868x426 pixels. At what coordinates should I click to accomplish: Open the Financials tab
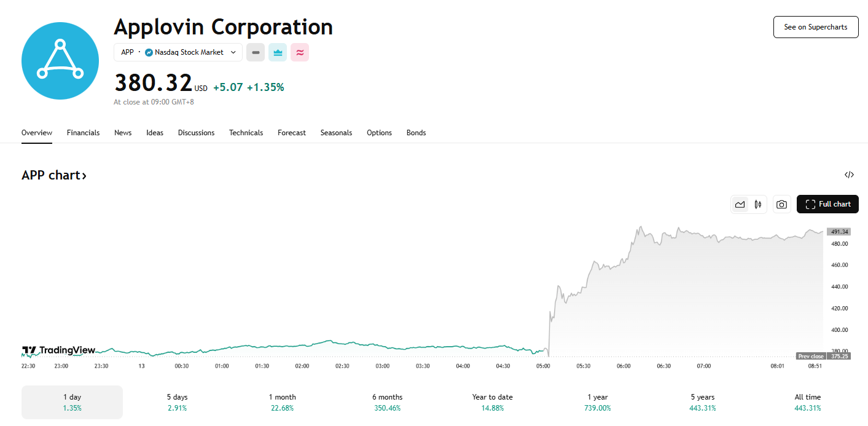tap(83, 133)
